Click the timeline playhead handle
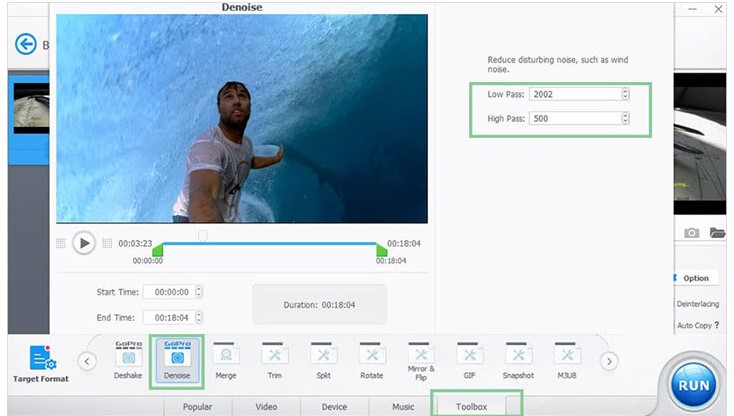The height and width of the screenshot is (416, 734). coord(202,235)
